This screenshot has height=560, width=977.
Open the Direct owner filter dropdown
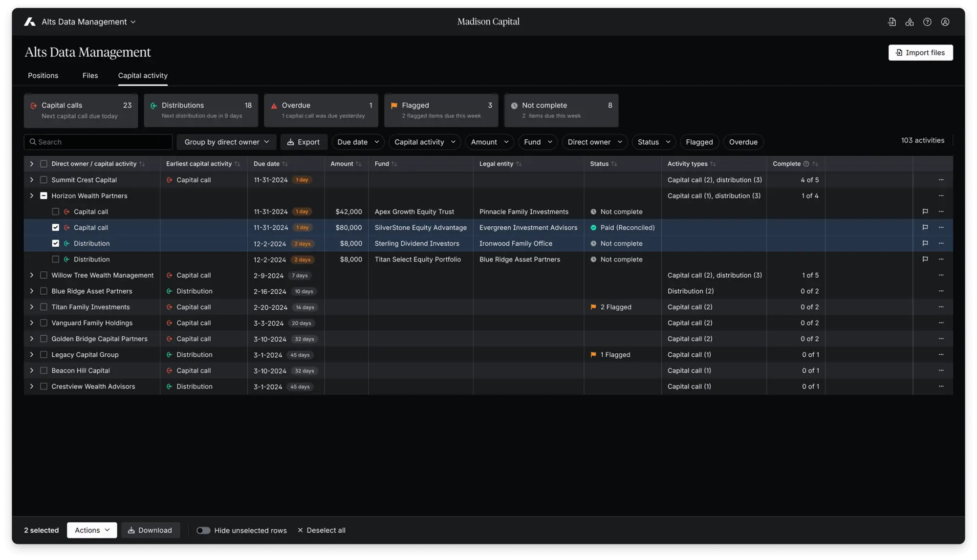pyautogui.click(x=594, y=142)
